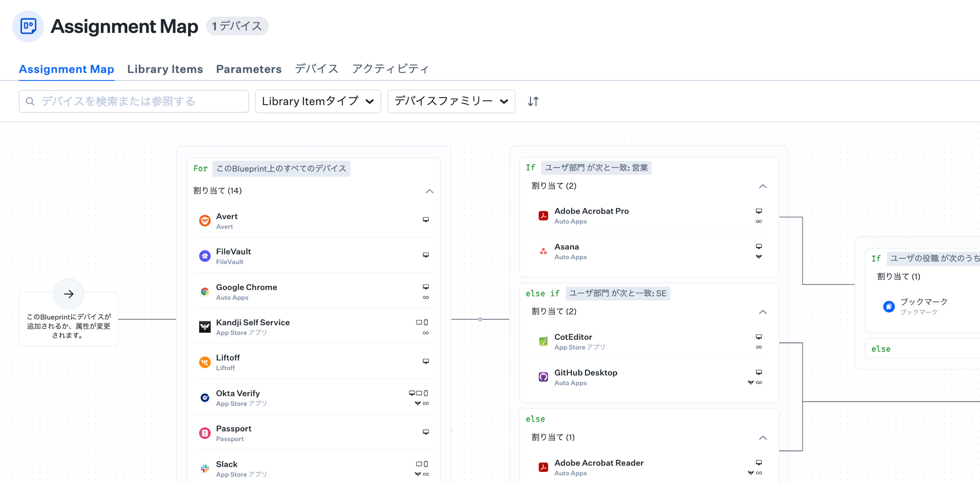The height and width of the screenshot is (483, 980).
Task: Click the GitHub Desktop app icon
Action: pos(543,377)
